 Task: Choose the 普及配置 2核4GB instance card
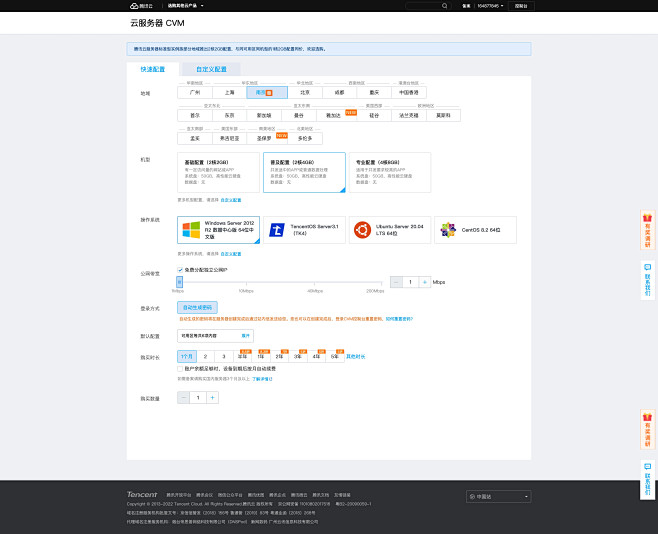pos(304,172)
